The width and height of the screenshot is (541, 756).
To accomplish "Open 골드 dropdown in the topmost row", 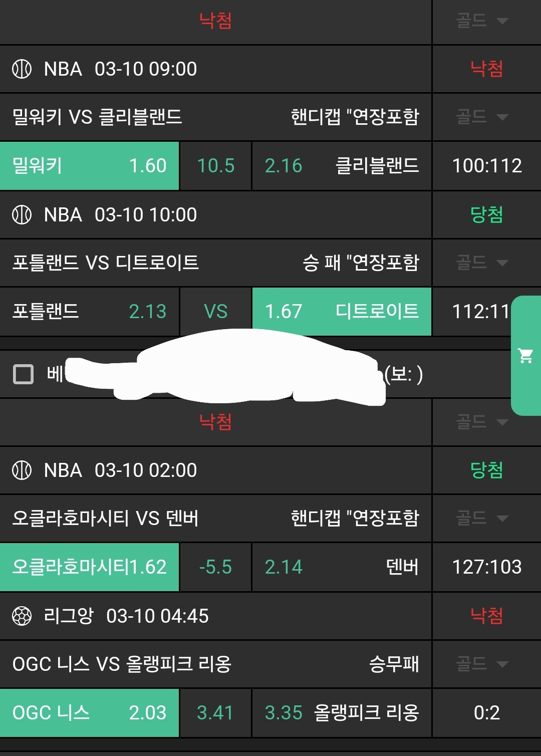I will pyautogui.click(x=482, y=21).
